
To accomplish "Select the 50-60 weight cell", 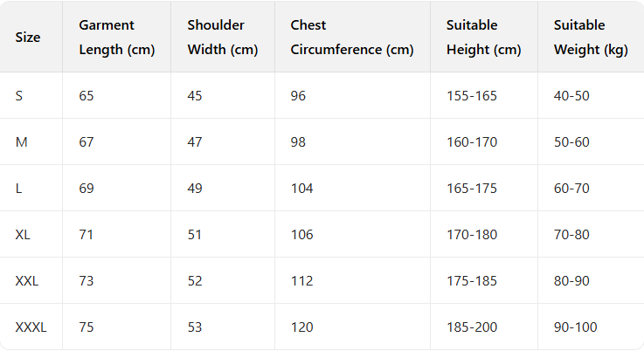I will point(572,142).
